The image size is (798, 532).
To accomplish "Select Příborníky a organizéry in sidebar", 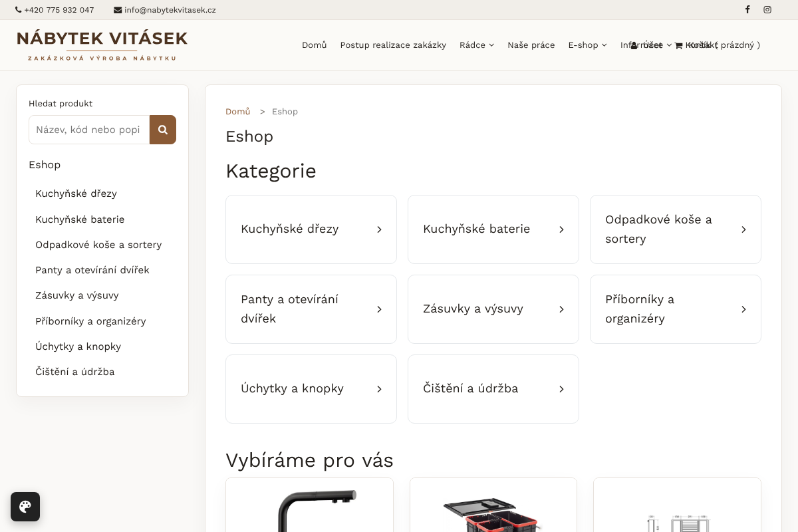I will coord(90,321).
